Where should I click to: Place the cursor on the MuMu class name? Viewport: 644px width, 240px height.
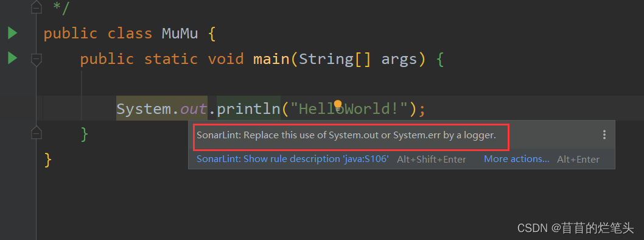click(180, 34)
